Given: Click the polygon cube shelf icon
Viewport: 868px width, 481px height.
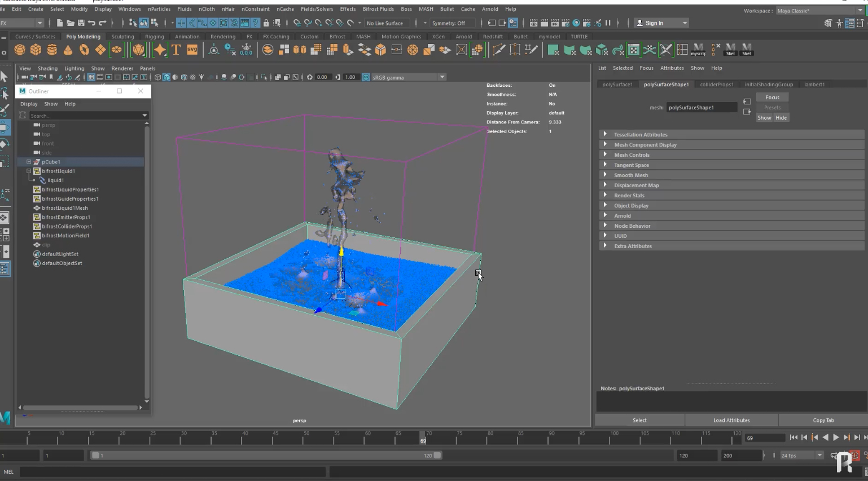Looking at the screenshot, I should [x=36, y=50].
